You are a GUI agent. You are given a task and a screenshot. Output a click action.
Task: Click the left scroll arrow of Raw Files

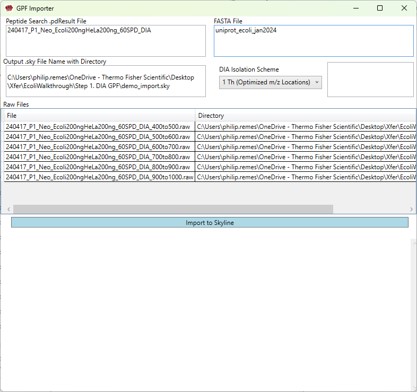click(9, 209)
